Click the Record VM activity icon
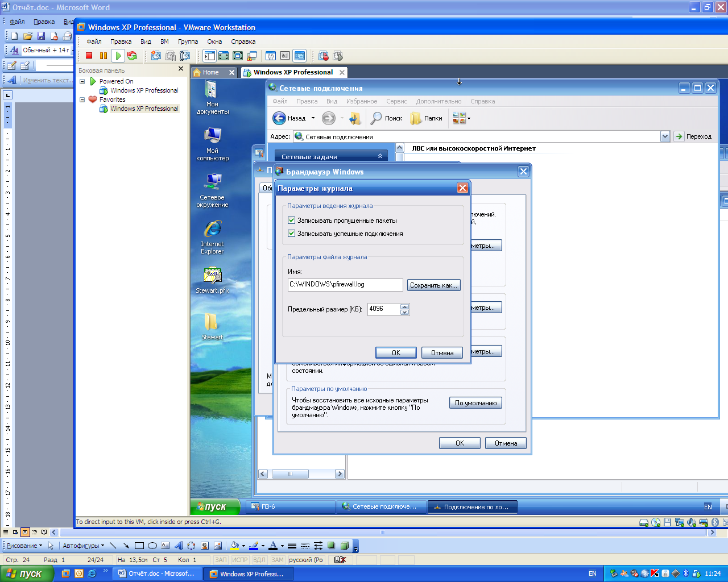 [324, 56]
